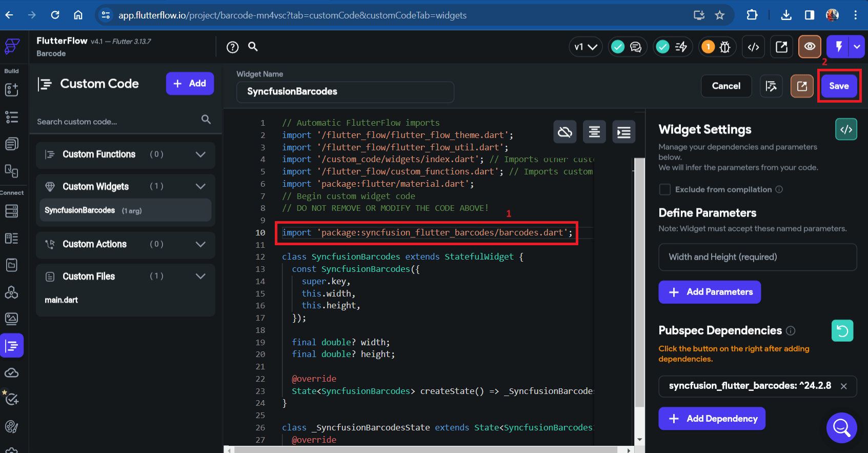Open the v1 version dropdown

pos(586,47)
